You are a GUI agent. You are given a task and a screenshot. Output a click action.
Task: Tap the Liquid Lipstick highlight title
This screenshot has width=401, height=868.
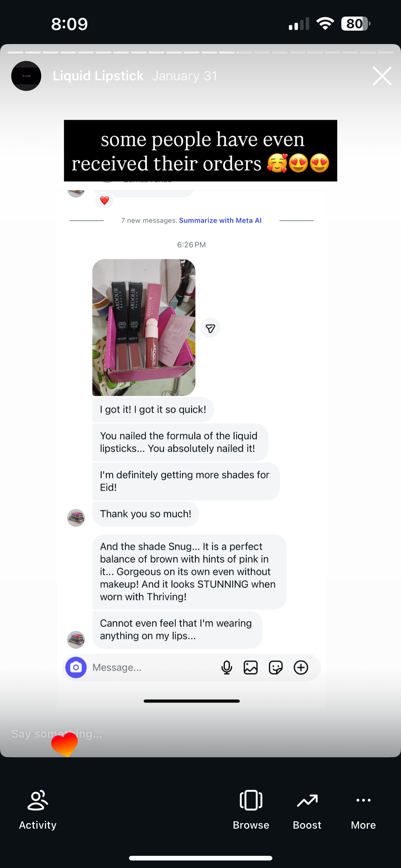(98, 76)
